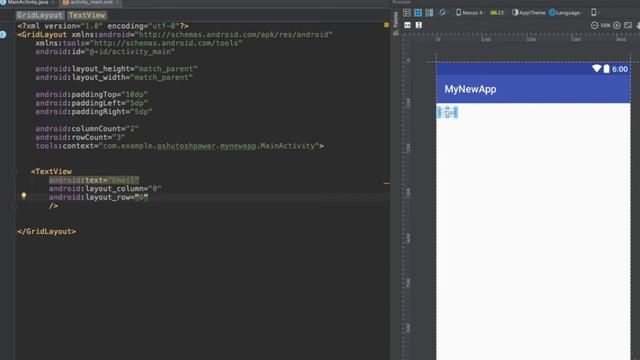The image size is (640, 360).
Task: Click the android:layout_column="0" line
Action: 105,189
